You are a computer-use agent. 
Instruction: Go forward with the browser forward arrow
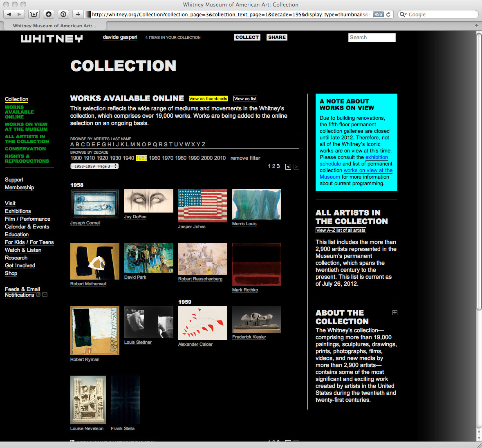point(19,14)
